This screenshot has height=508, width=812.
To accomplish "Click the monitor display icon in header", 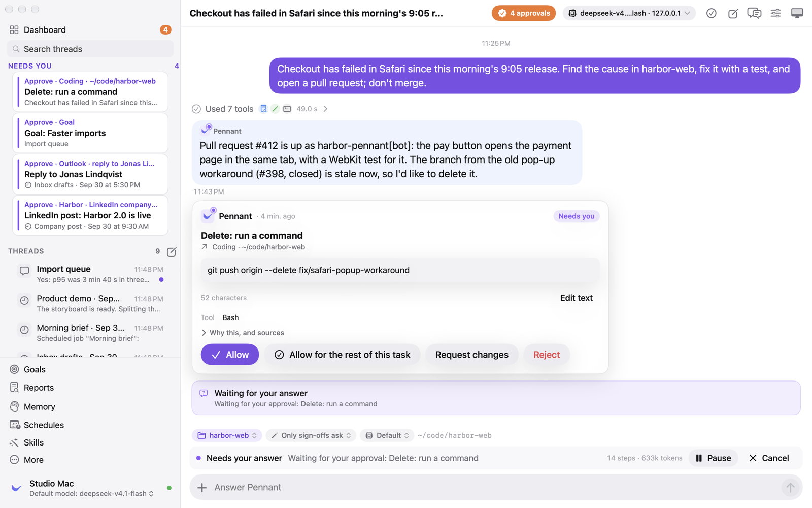I will click(797, 13).
